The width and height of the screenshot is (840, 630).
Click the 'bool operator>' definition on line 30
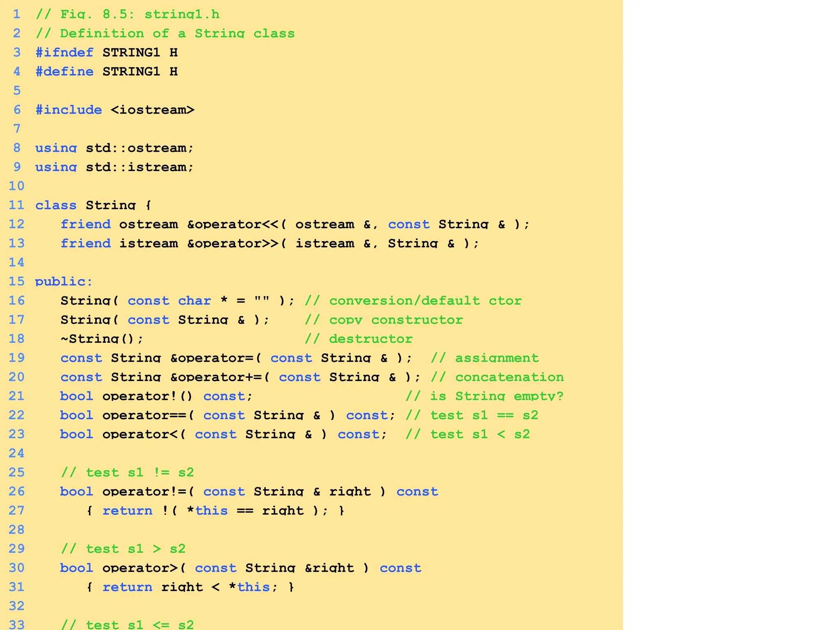[241, 568]
